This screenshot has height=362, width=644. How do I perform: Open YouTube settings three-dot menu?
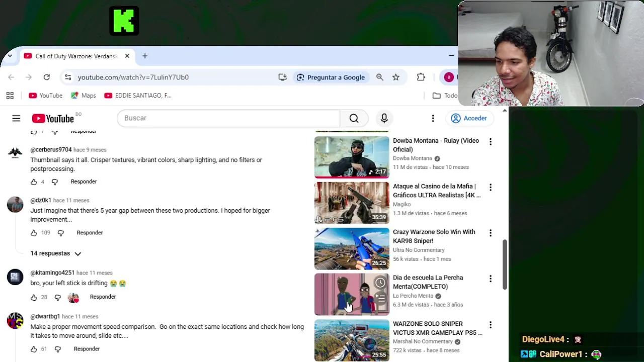(x=433, y=118)
